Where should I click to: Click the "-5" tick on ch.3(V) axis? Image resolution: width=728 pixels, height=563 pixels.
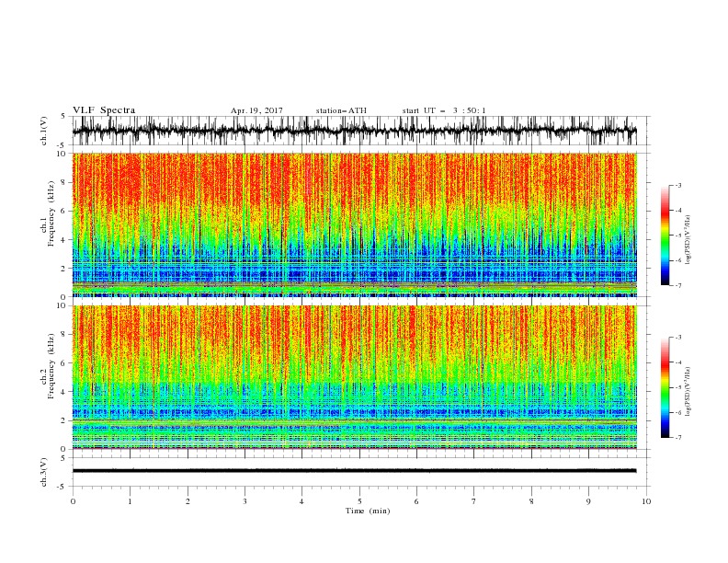click(x=63, y=487)
